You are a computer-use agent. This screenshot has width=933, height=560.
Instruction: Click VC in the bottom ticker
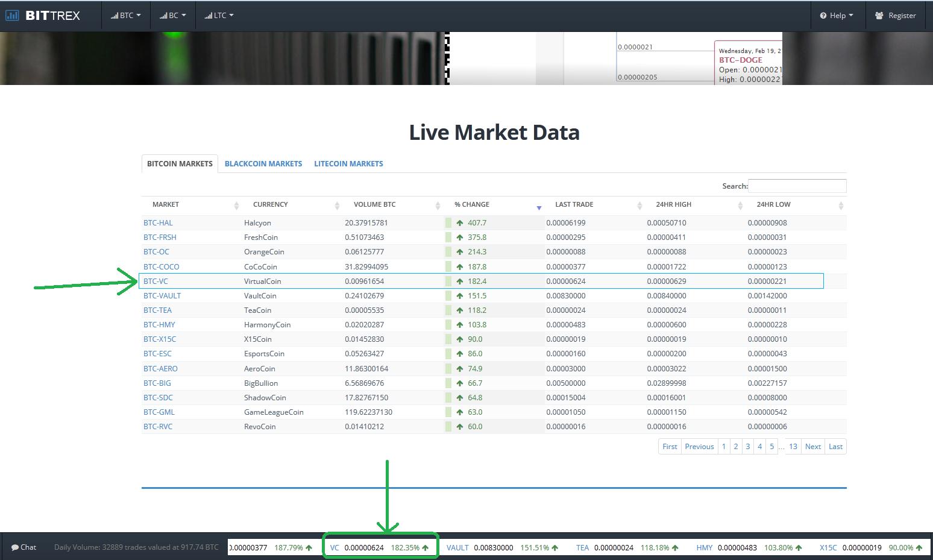click(x=335, y=547)
